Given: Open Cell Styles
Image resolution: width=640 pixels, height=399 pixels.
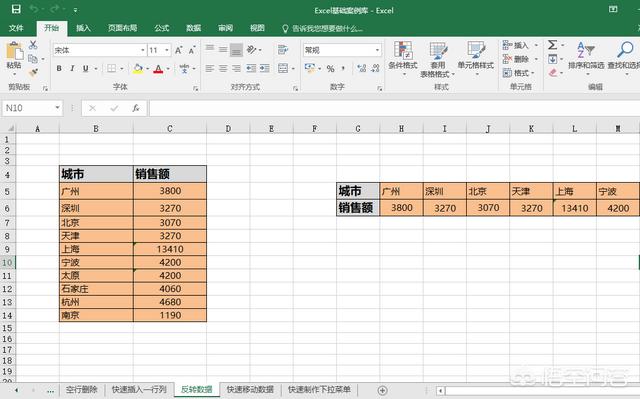Looking at the screenshot, I should pyautogui.click(x=476, y=59).
